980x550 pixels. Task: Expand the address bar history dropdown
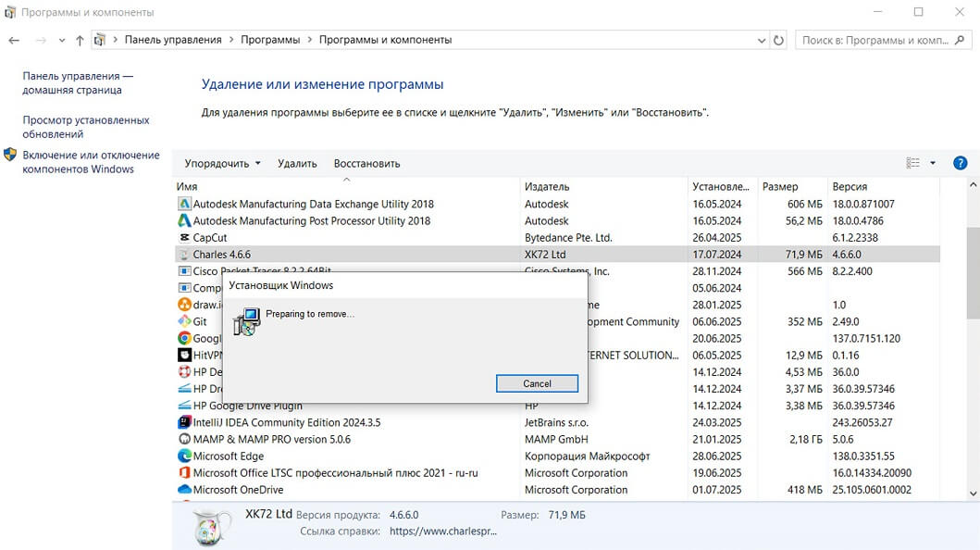point(762,40)
